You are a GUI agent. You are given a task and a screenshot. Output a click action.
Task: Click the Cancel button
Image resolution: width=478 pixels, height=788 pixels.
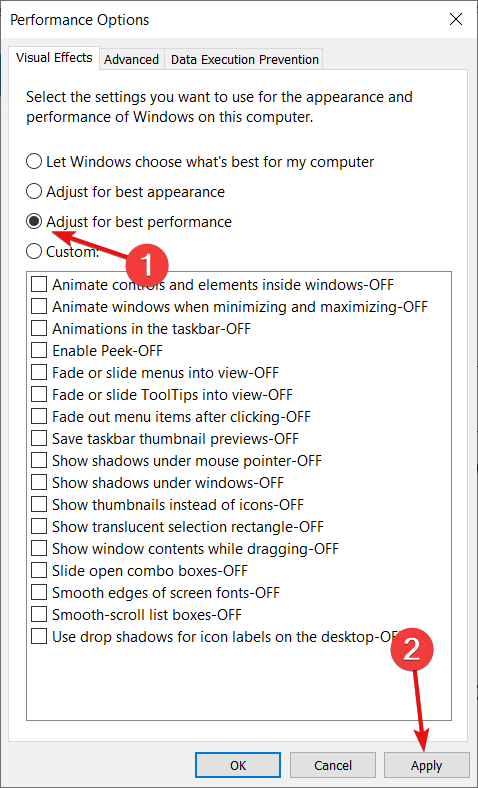click(x=333, y=765)
